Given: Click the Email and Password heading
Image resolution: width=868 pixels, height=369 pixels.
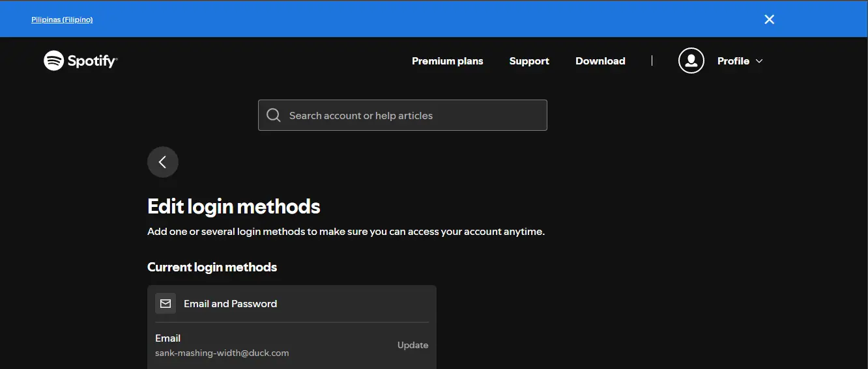Looking at the screenshot, I should (231, 303).
